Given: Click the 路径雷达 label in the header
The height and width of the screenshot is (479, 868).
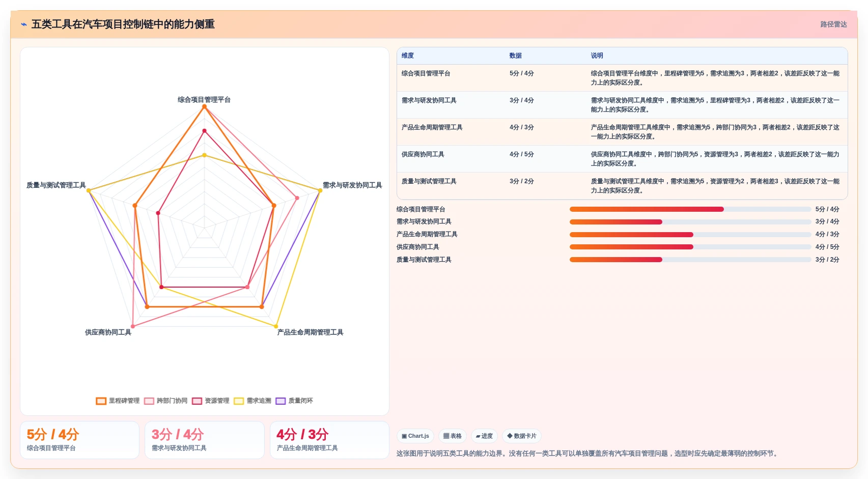Looking at the screenshot, I should 833,24.
